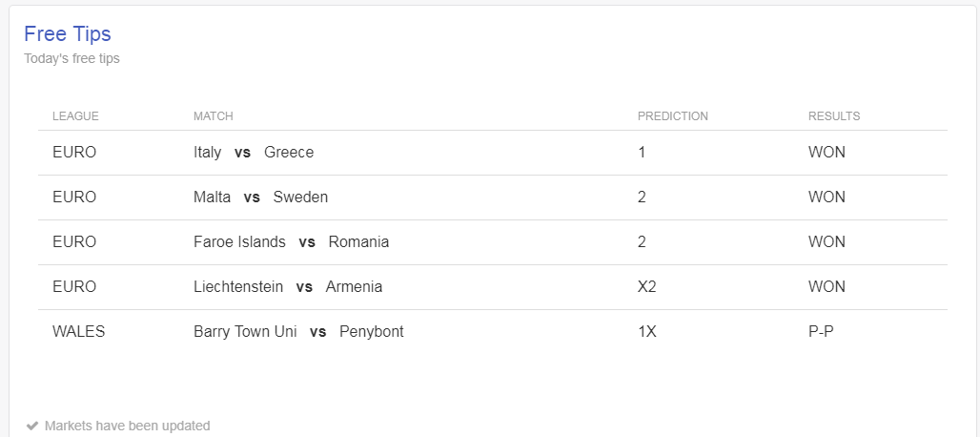The image size is (980, 437).
Task: Click the Today's free tips subtitle
Action: click(x=71, y=59)
